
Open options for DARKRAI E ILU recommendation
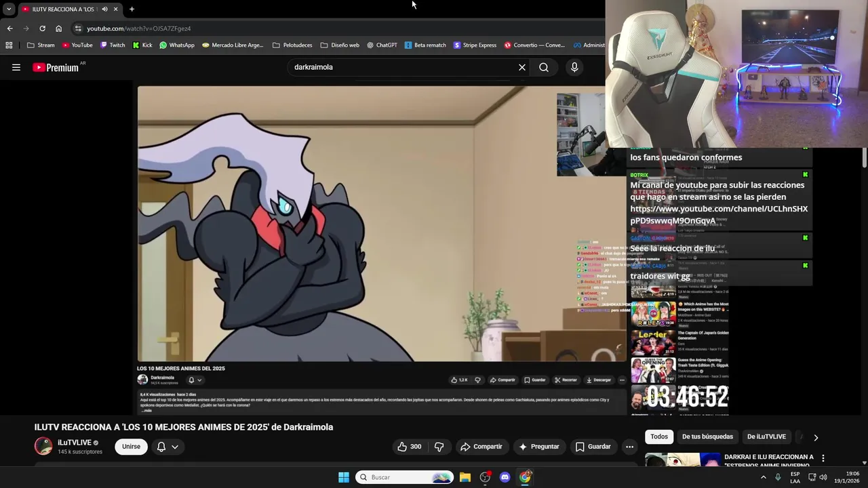823,458
